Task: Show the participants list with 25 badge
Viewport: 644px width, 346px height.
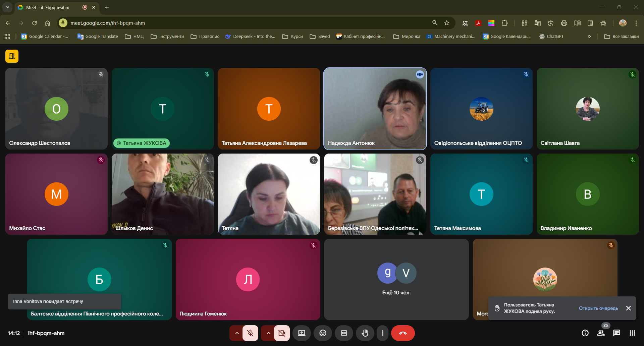Action: pyautogui.click(x=601, y=333)
